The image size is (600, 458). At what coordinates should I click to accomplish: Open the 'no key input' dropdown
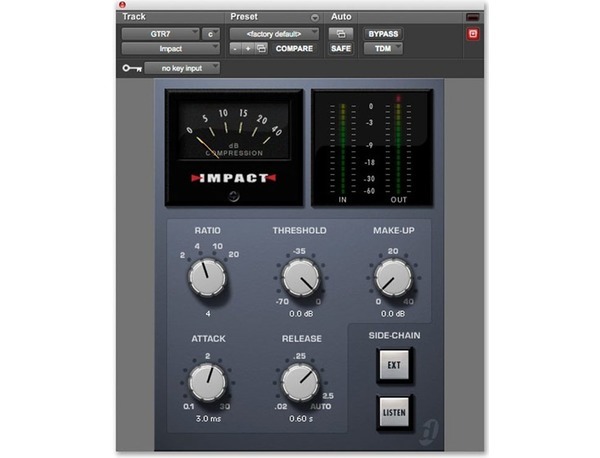click(182, 68)
